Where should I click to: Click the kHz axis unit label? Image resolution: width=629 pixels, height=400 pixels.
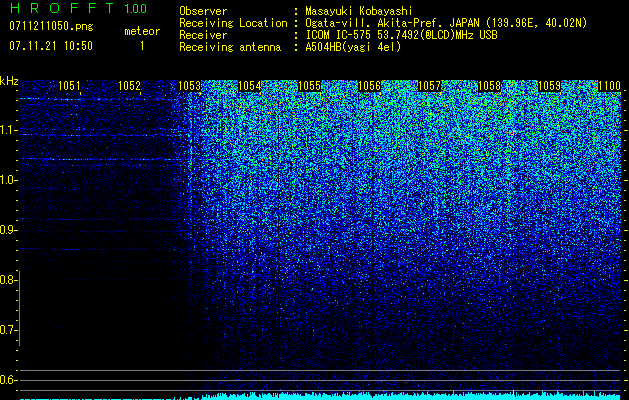(9, 81)
